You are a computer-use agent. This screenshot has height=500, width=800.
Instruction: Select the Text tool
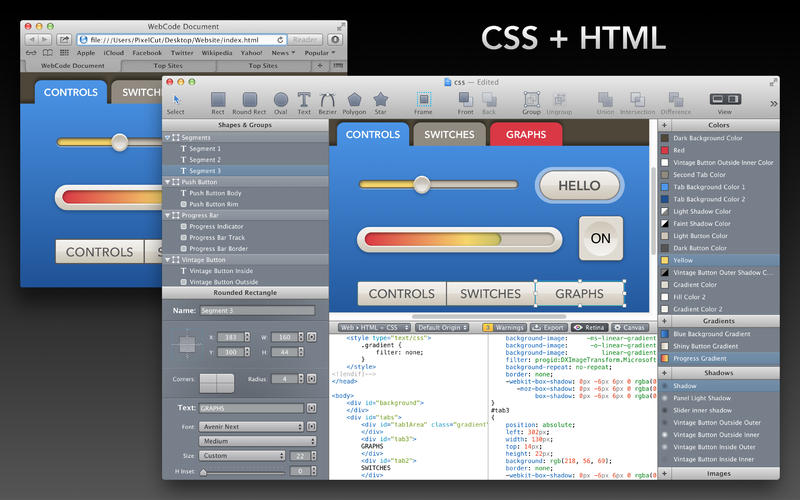(304, 104)
